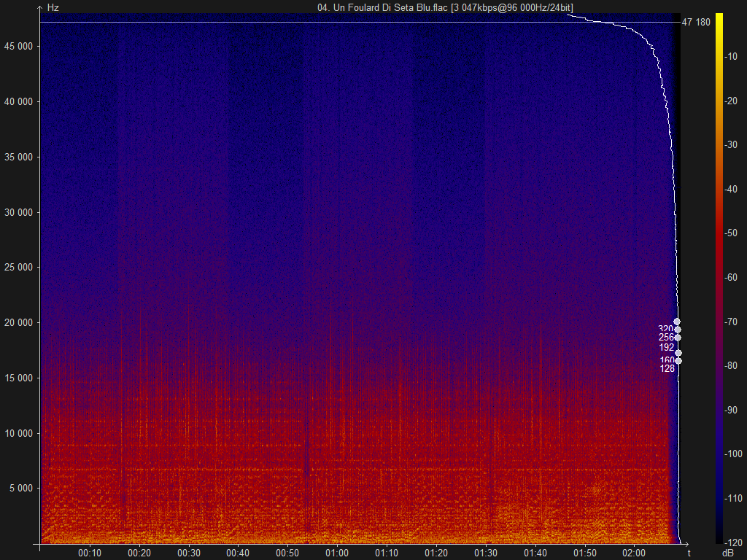
Task: Click the '00:30' time axis label
Action: pyautogui.click(x=189, y=553)
